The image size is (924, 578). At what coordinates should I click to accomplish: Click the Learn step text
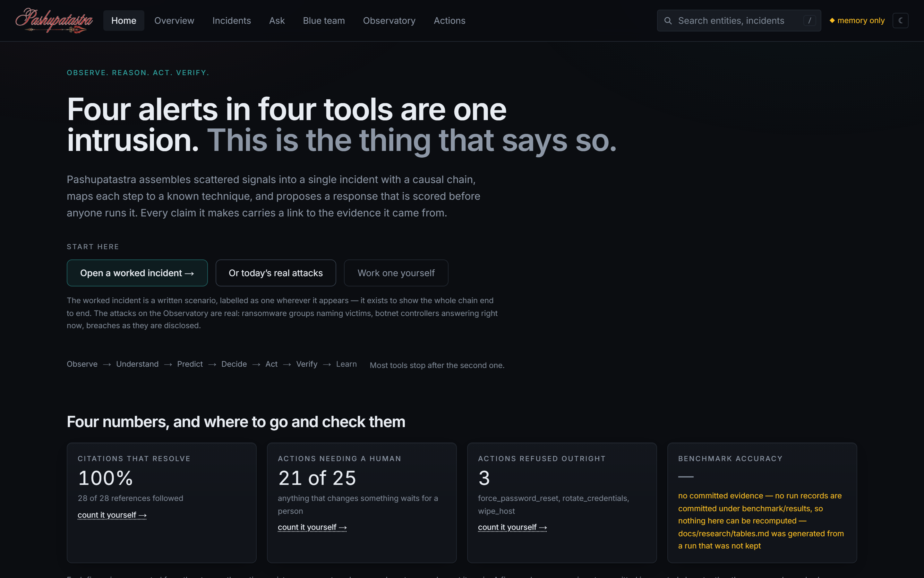[x=346, y=364]
